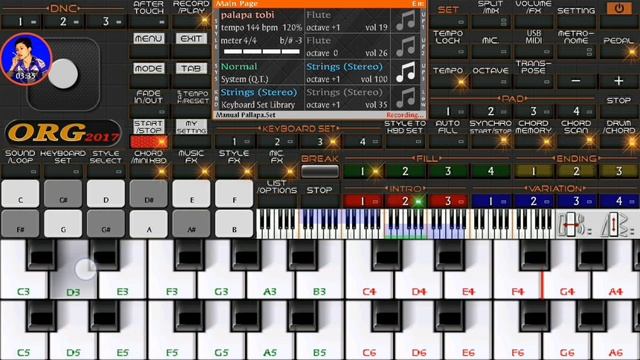The image size is (640, 360).
Task: Click the ORG 2017 logo
Action: coord(63,134)
